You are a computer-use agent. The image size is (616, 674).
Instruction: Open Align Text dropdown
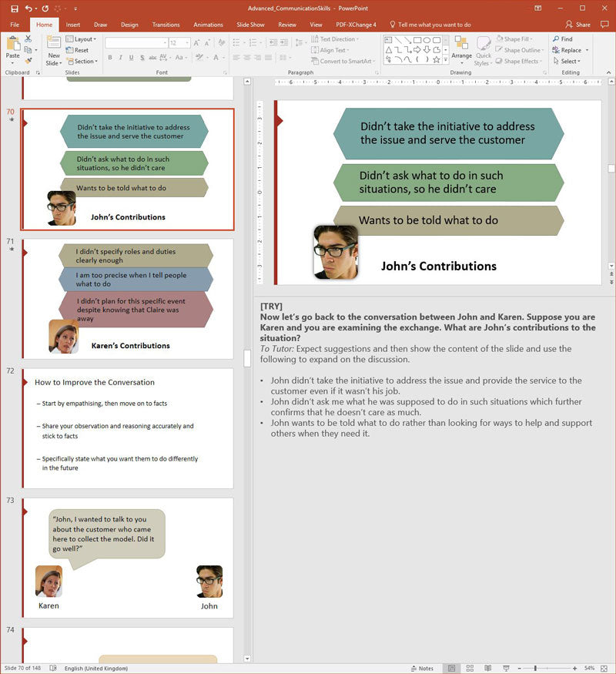(330, 50)
